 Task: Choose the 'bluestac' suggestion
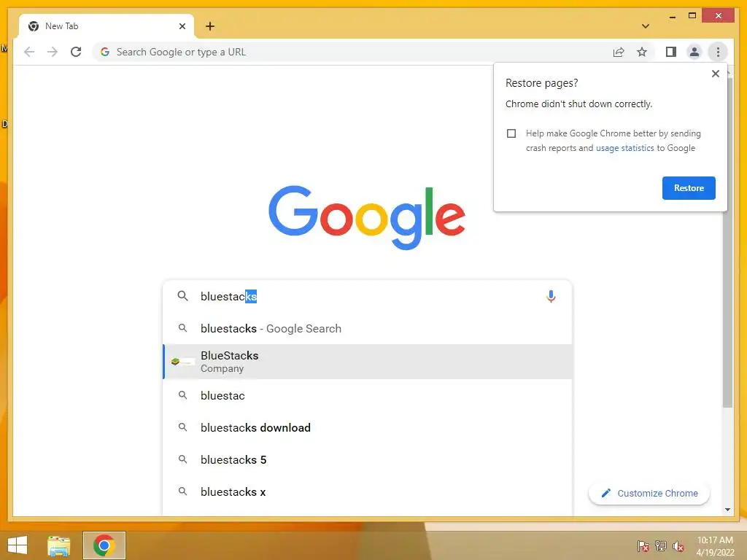click(367, 396)
